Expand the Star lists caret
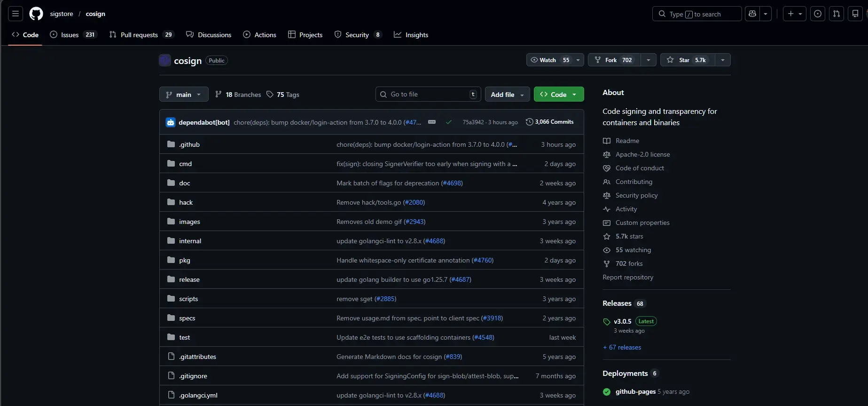868x406 pixels. pyautogui.click(x=723, y=60)
